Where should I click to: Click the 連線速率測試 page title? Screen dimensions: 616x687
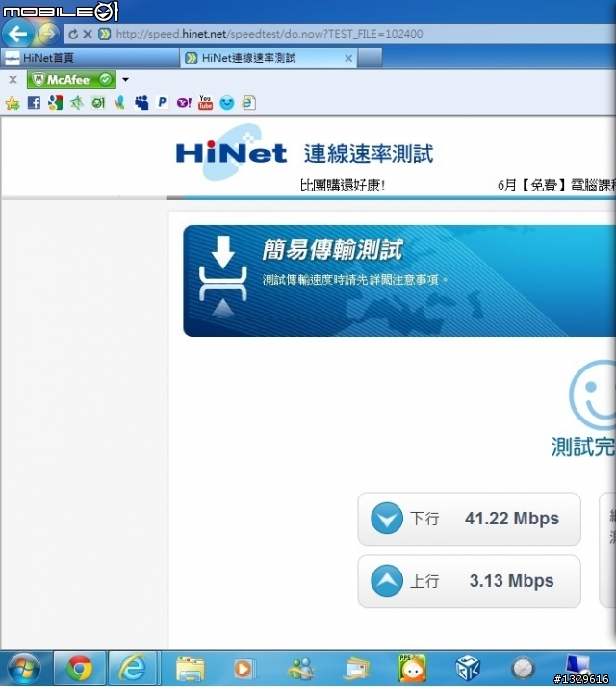369,154
